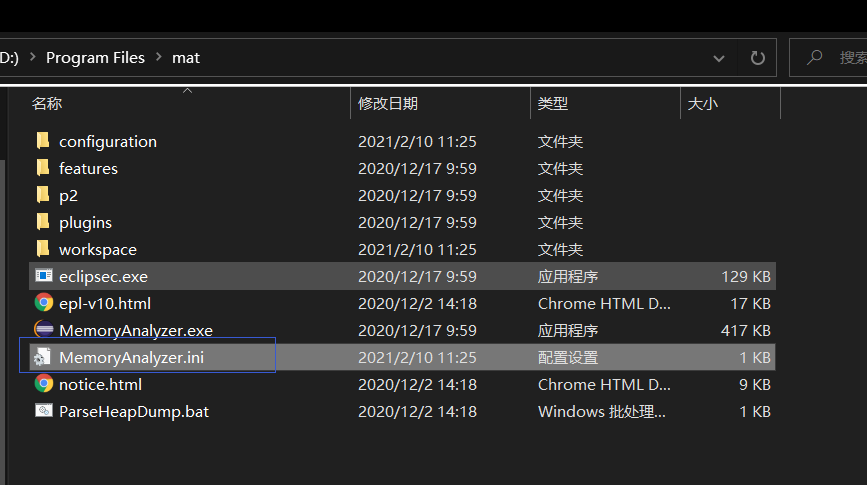Go to the D: drive breadcrumb
Screen dimensions: 867x485
[9, 58]
